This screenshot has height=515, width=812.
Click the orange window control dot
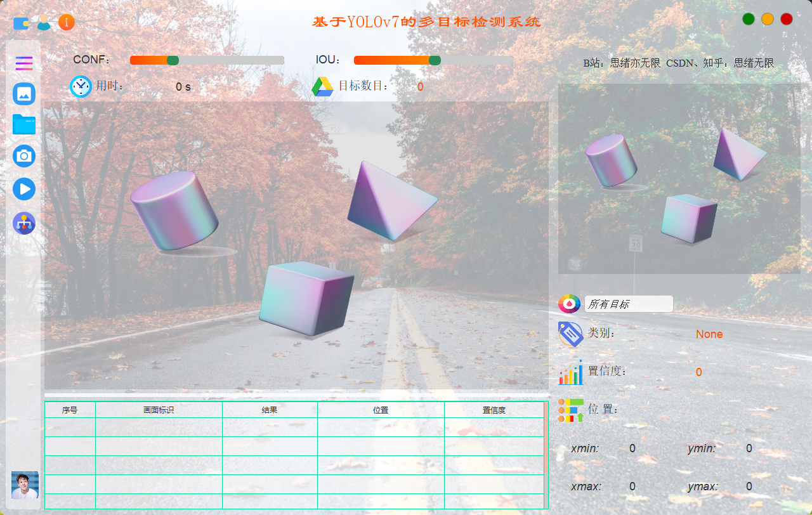[768, 19]
